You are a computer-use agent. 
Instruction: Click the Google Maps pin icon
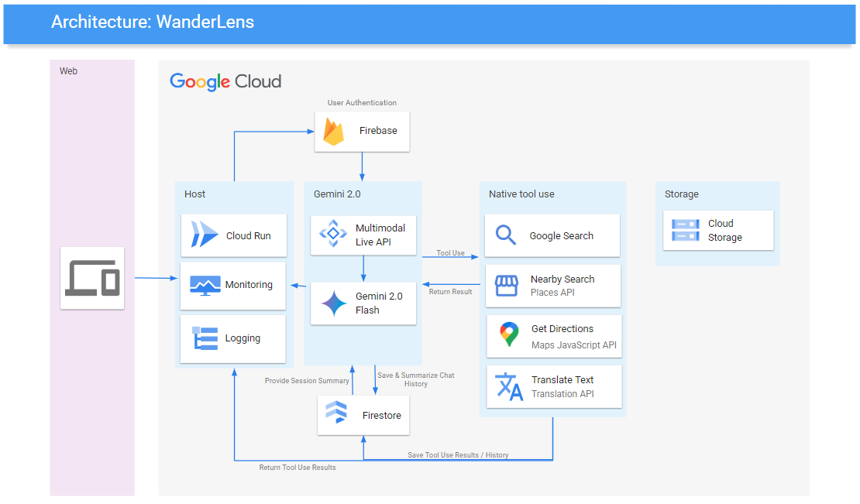509,334
